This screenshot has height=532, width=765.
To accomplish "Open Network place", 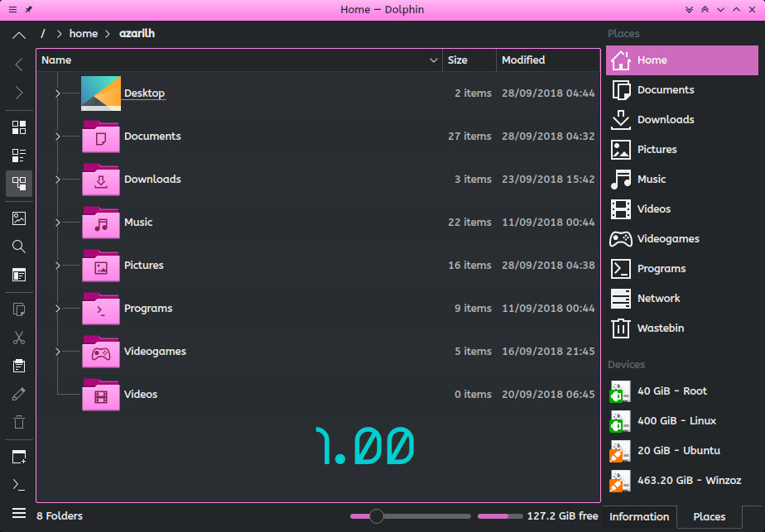I will [682, 298].
